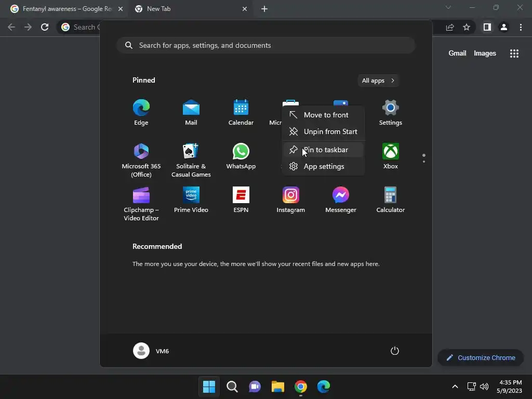Open the ESPN app
The image size is (532, 399).
[x=241, y=200]
